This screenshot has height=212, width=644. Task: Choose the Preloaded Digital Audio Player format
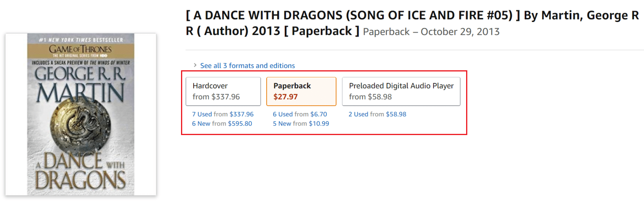click(x=401, y=91)
